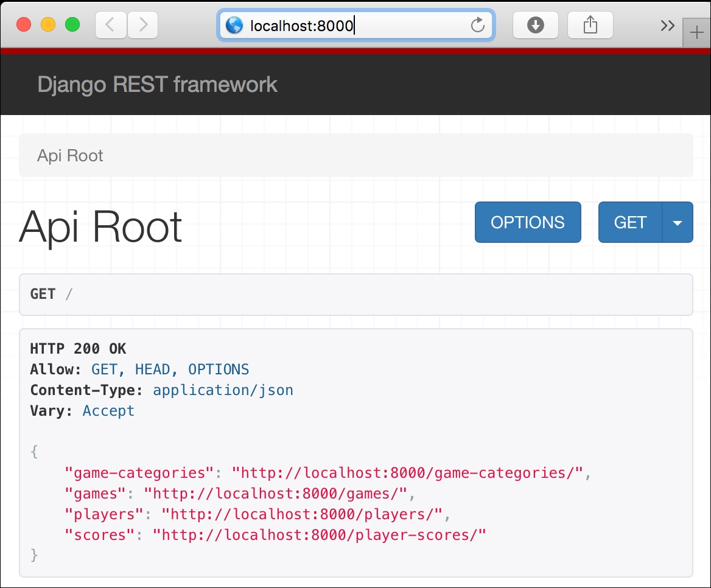Click the Safari back navigation arrow
This screenshot has width=711, height=588.
(x=110, y=25)
